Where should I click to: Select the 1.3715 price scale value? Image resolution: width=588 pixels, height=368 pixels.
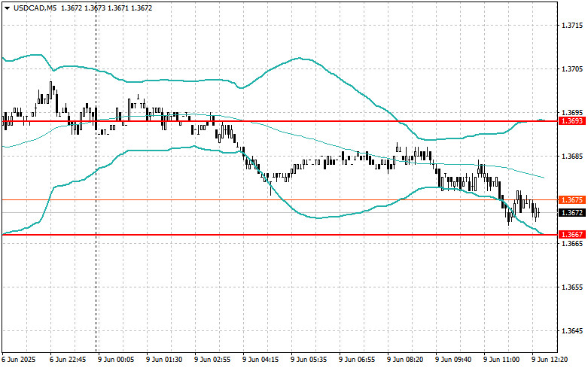coord(572,26)
